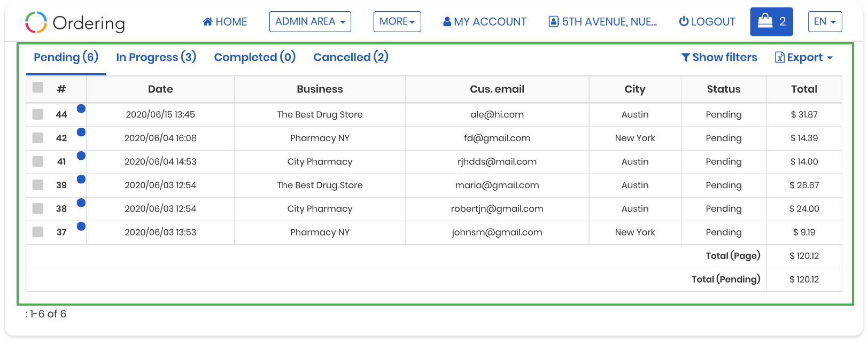Select the checkbox for order 37
Viewport: 868px width, 342px height.
point(38,232)
